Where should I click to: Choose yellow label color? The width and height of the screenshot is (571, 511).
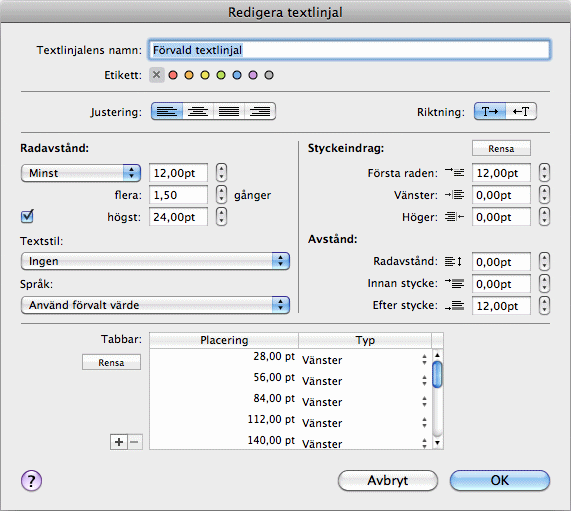[205, 75]
